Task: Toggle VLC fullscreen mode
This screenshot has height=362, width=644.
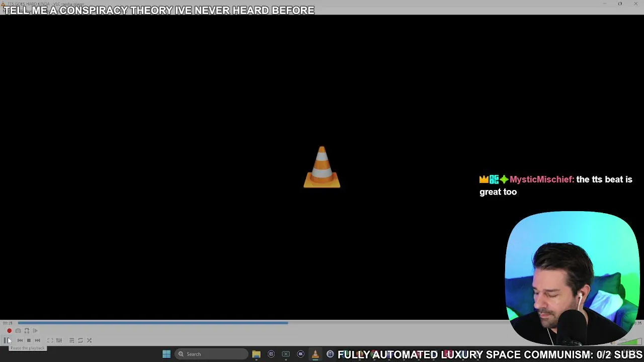Action: tap(50, 340)
